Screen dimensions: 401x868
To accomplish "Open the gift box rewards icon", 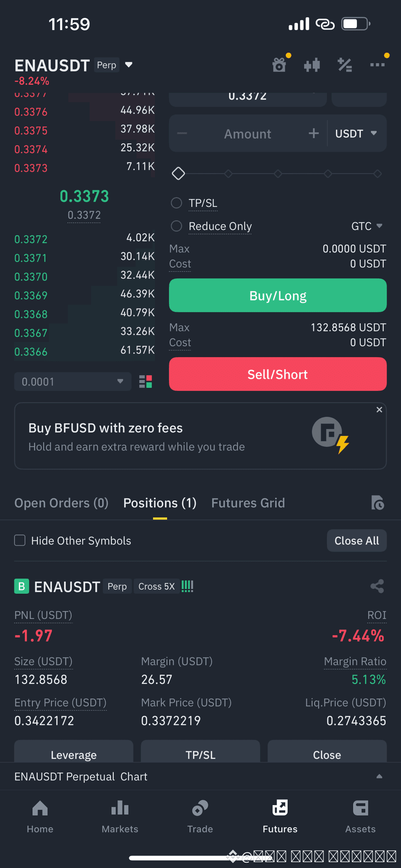I will point(279,65).
